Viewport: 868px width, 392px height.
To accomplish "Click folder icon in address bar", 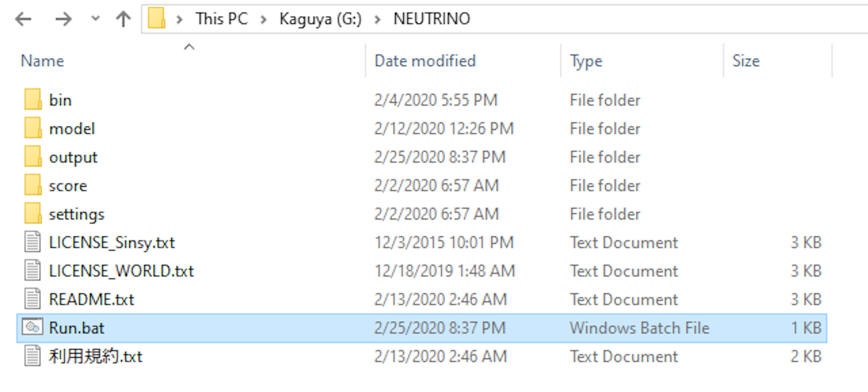I will 157,18.
